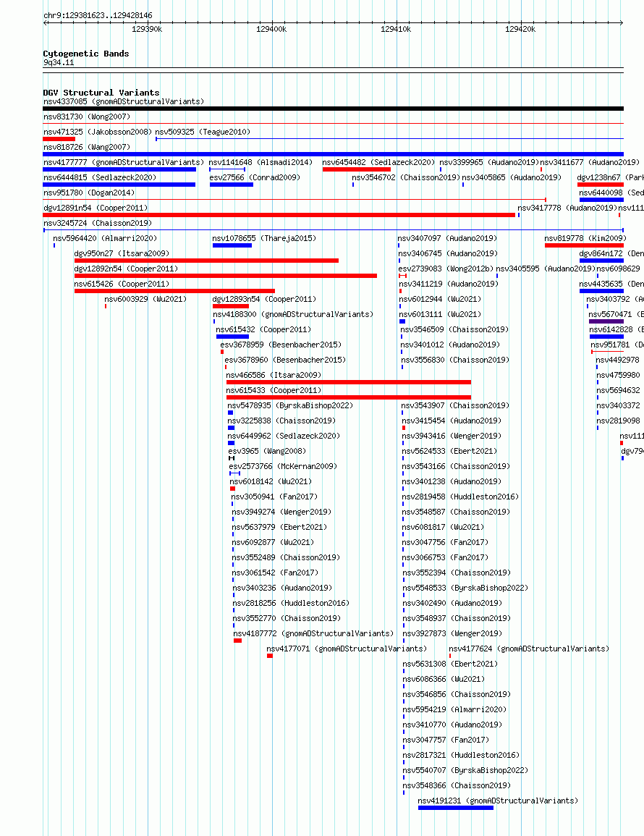644x836 pixels.
Task: Select the black nsv4337085 variant bar
Action: (x=333, y=109)
